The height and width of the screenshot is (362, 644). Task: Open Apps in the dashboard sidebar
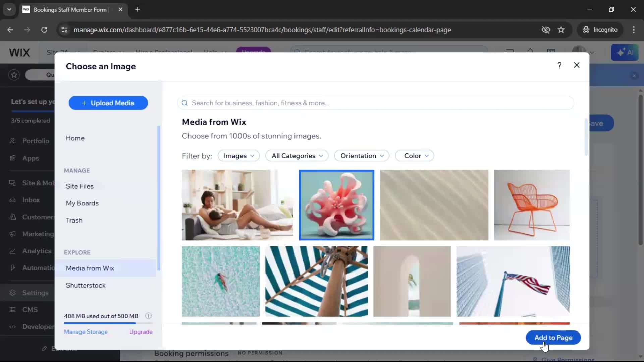point(31,158)
